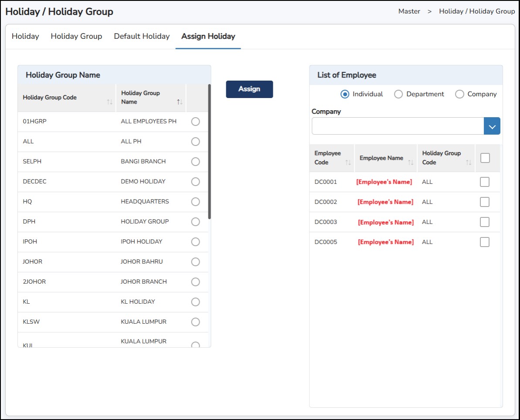Sort employee list by Employee Code
The width and height of the screenshot is (520, 420).
348,163
